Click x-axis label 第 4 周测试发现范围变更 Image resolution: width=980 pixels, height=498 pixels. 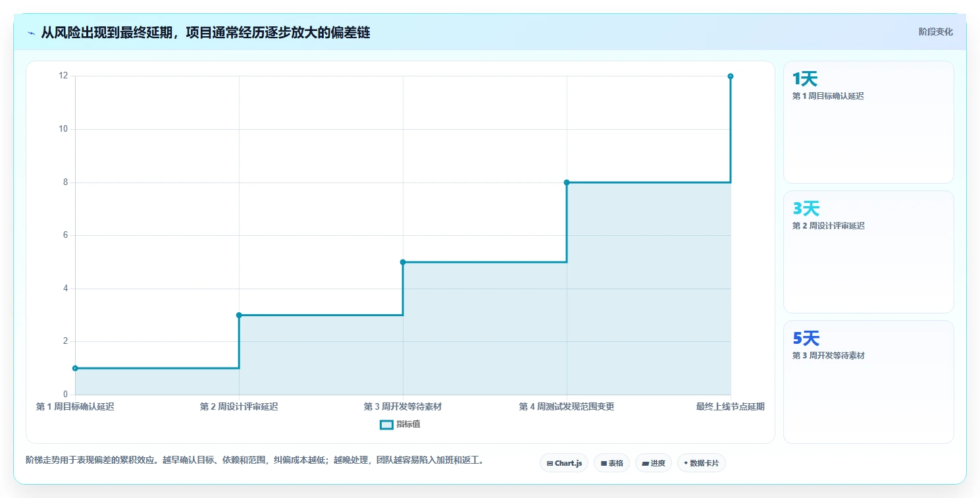click(x=567, y=406)
